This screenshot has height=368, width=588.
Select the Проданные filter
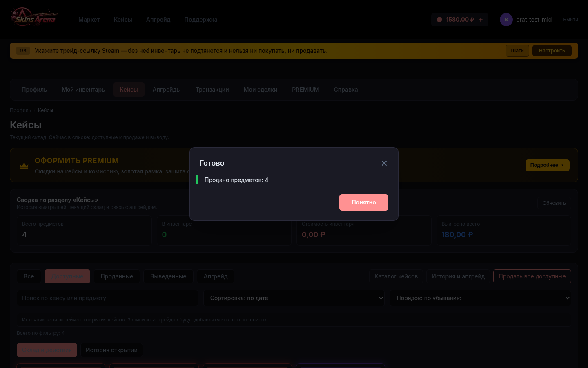tap(117, 276)
